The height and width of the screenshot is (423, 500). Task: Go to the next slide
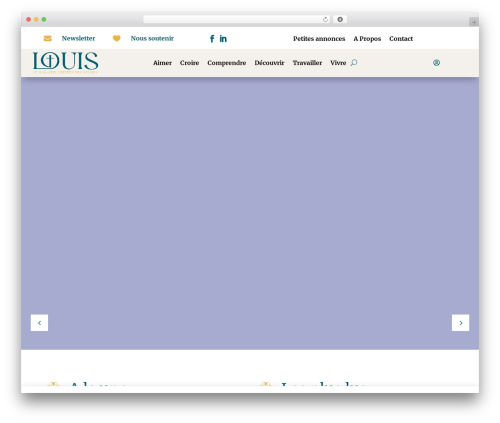pyautogui.click(x=460, y=323)
